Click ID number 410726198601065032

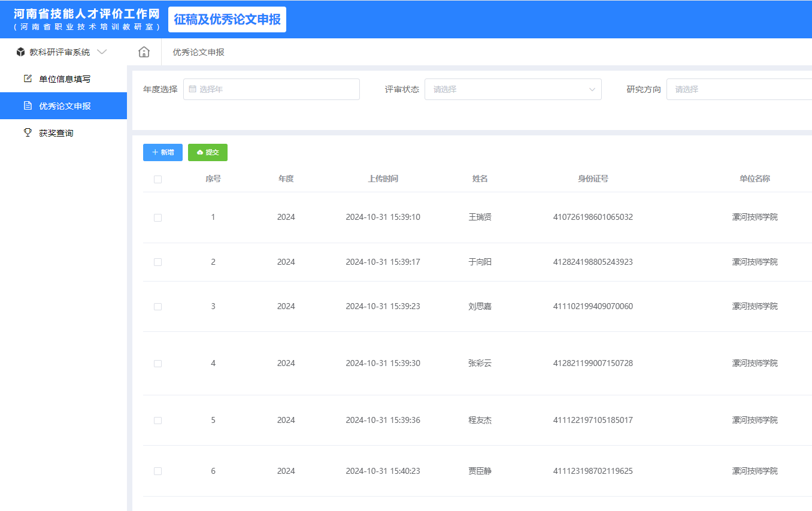(593, 217)
